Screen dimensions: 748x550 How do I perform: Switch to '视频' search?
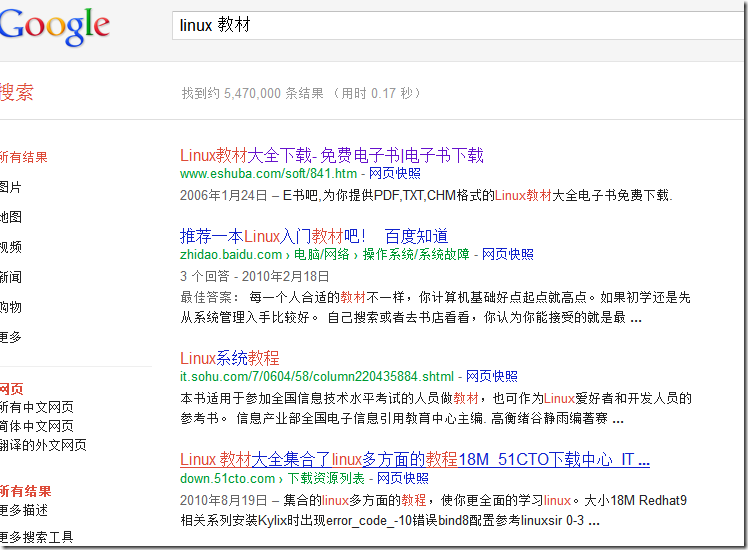pyautogui.click(x=11, y=247)
